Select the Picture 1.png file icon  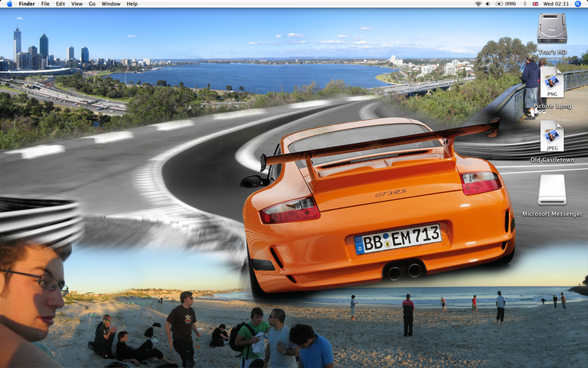[552, 82]
